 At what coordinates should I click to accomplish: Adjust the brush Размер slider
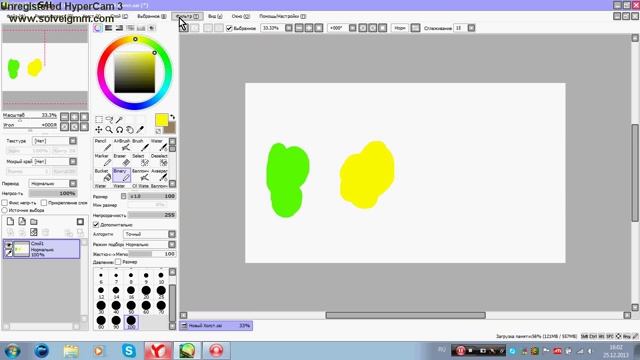152,196
